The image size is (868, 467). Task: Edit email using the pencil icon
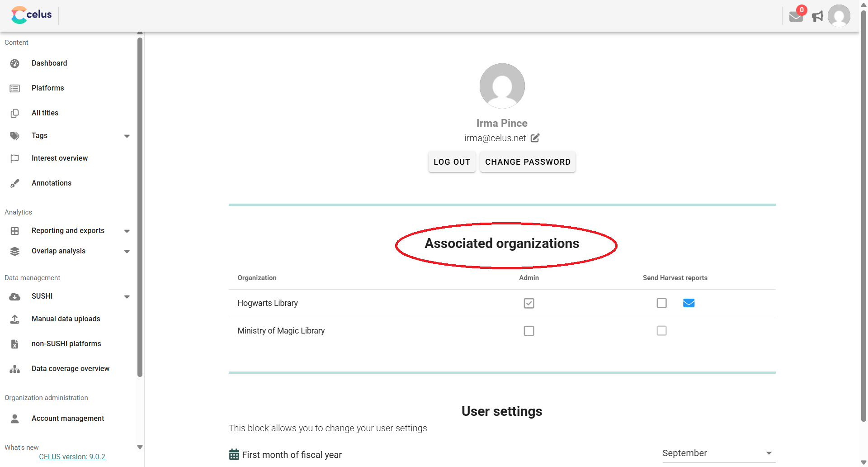click(535, 138)
